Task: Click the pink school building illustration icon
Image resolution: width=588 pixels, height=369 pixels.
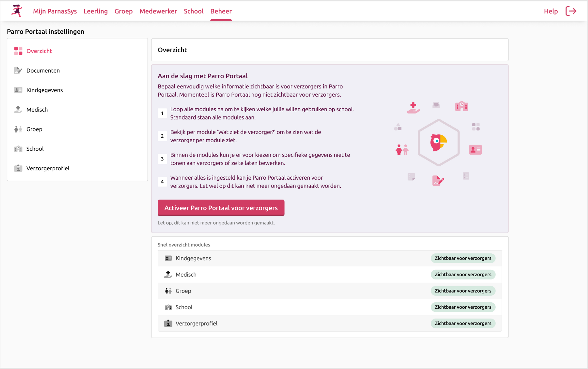Action: tap(462, 106)
